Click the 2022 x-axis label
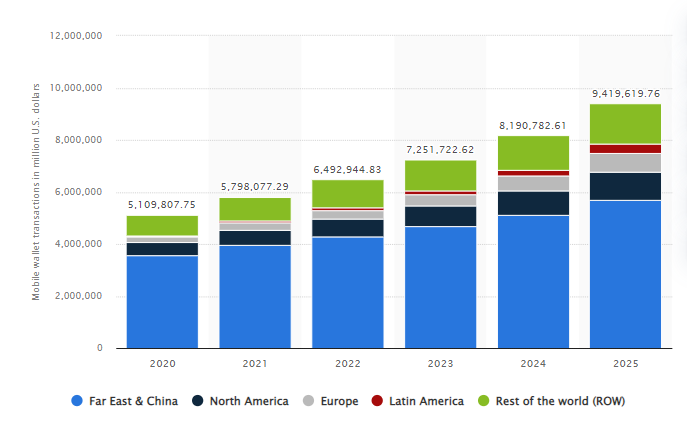687x421 pixels. 347,365
